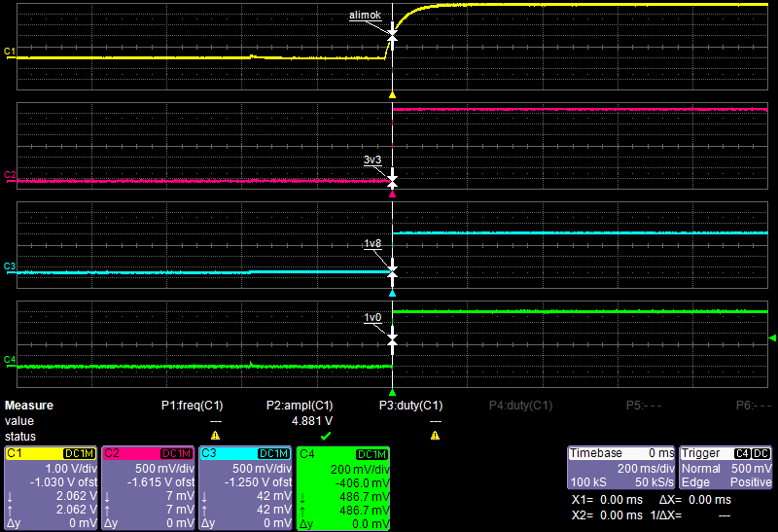Select the empty P5 measurement slot
The image size is (778, 532).
(644, 406)
